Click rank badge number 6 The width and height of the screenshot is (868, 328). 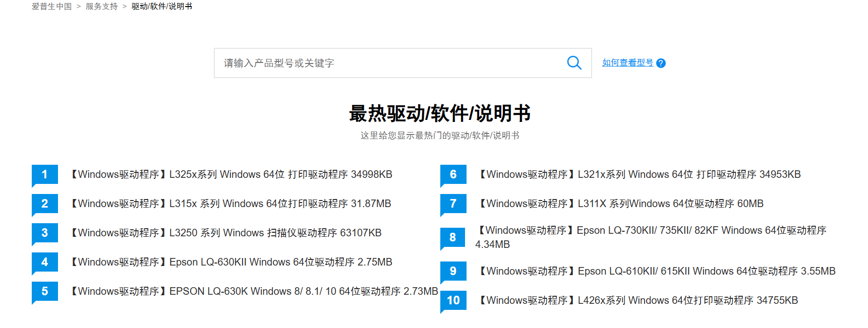point(453,175)
